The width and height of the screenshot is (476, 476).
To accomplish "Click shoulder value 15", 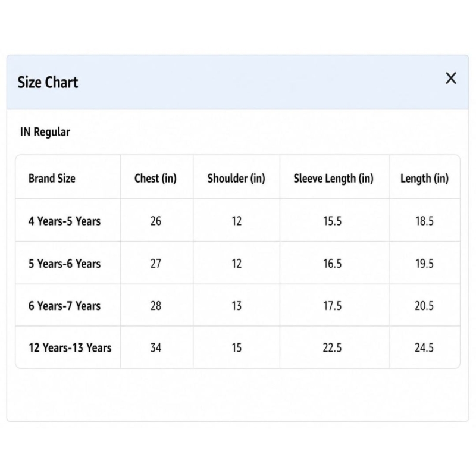I will pos(236,347).
